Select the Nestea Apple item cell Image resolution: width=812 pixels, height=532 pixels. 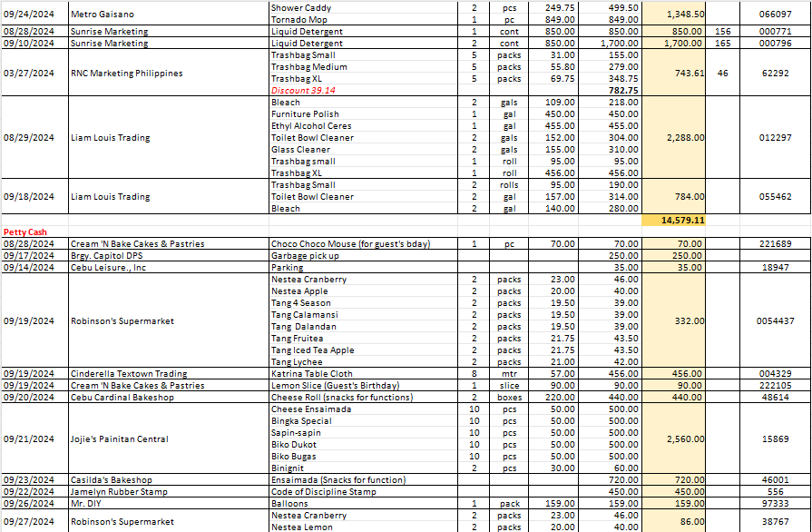click(363, 291)
